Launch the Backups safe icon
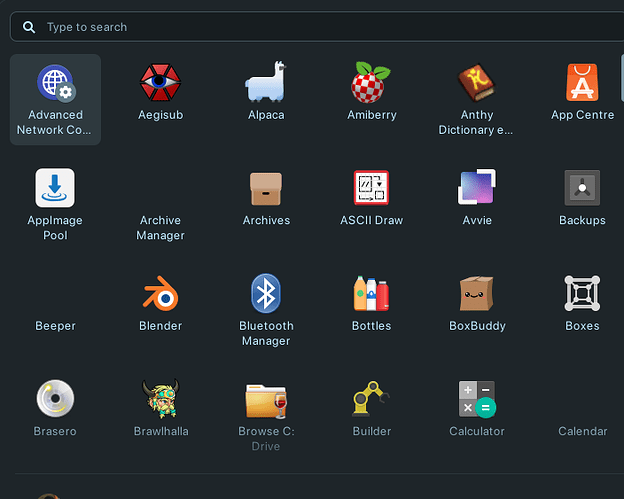The width and height of the screenshot is (624, 499). [x=582, y=188]
